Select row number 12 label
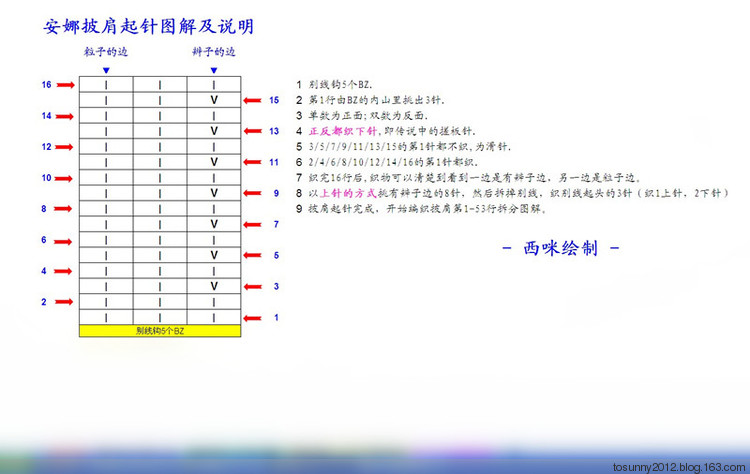 point(46,147)
